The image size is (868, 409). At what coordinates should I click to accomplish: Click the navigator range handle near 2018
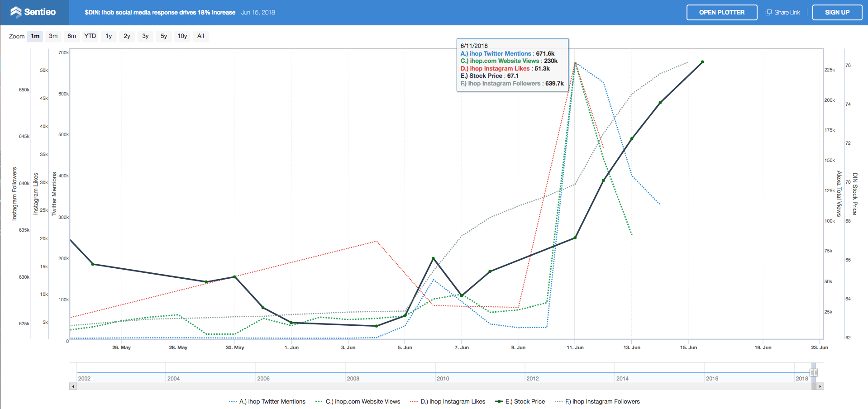click(x=814, y=373)
